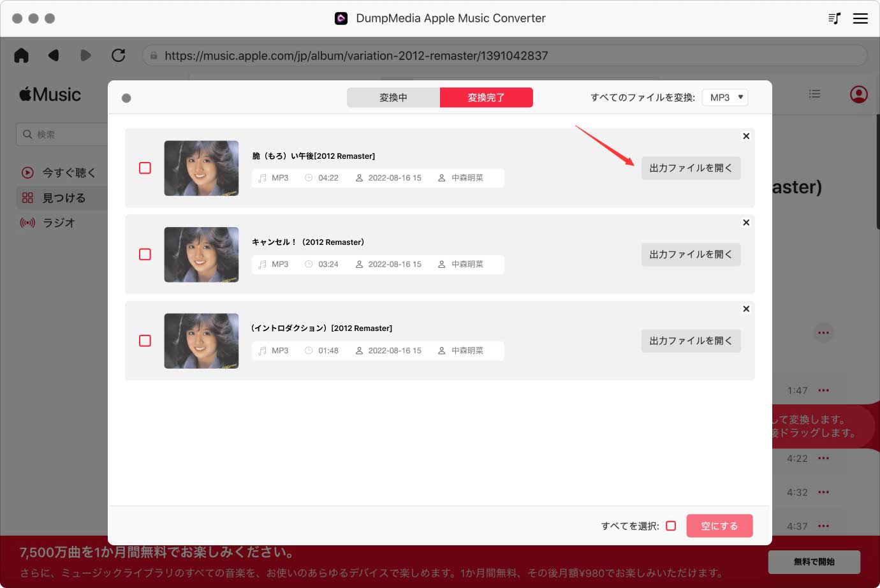Navigate forward with the right arrow
Image resolution: width=880 pixels, height=588 pixels.
click(85, 55)
